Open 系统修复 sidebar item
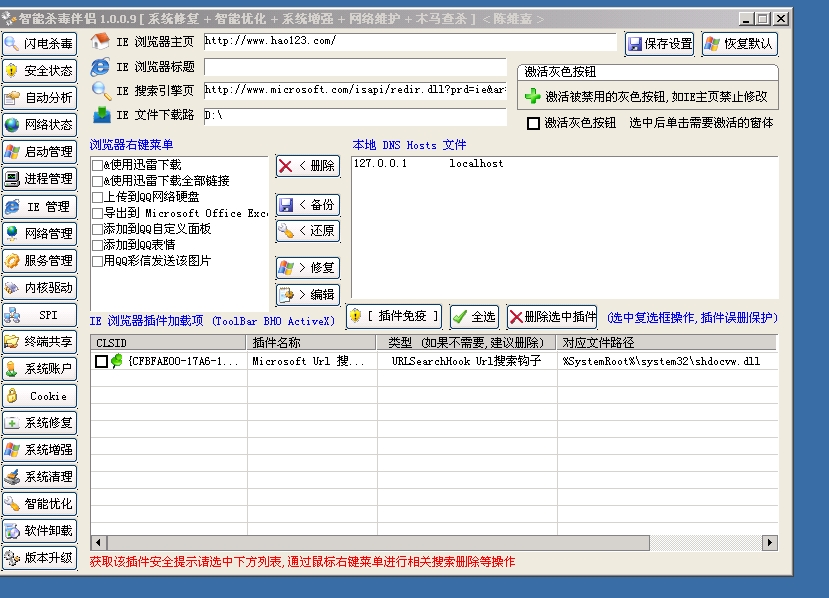The width and height of the screenshot is (829, 598). click(x=40, y=422)
